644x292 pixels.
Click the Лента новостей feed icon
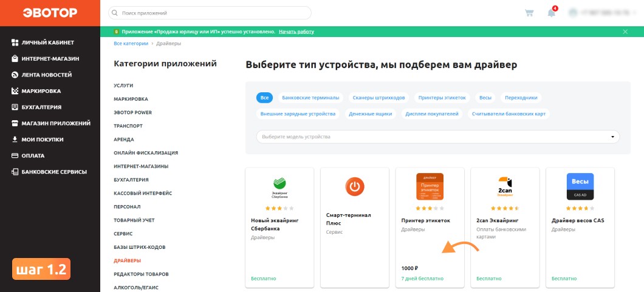pyautogui.click(x=15, y=75)
